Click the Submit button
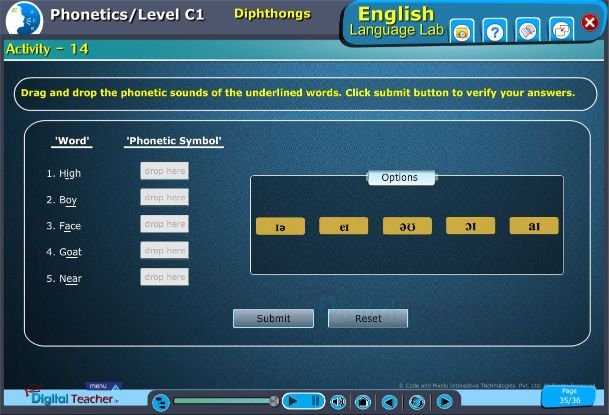 click(x=273, y=318)
